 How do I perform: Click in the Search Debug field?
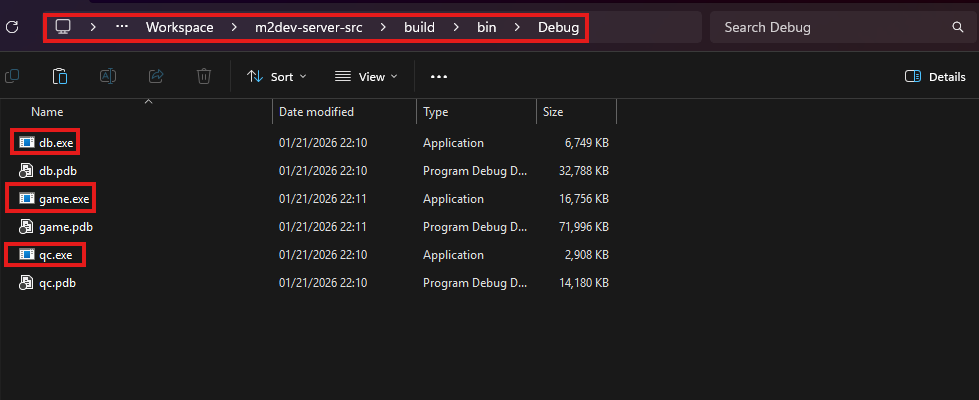tap(830, 27)
